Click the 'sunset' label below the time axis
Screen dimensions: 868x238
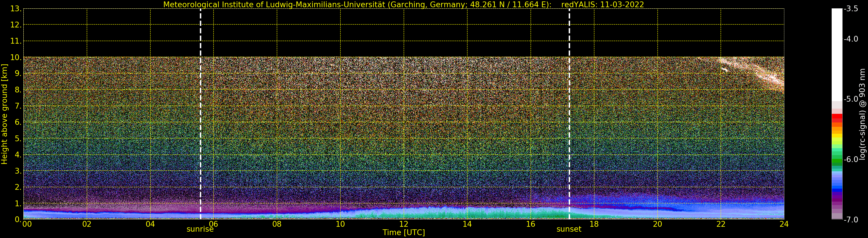coord(569,229)
